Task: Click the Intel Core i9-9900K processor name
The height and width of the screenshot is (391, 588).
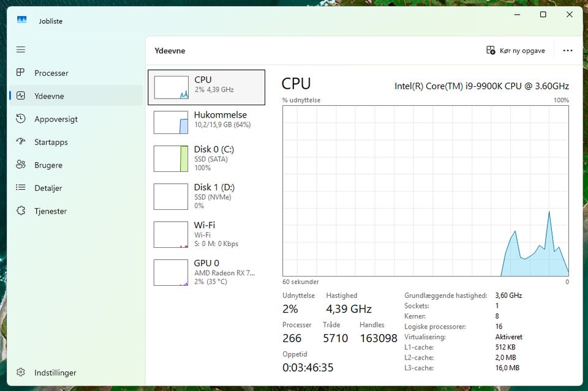Action: pyautogui.click(x=481, y=86)
